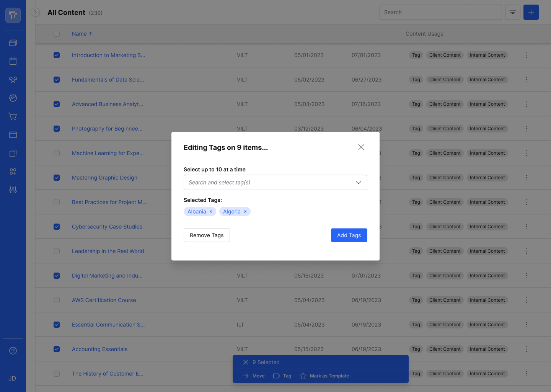The image size is (551, 392).
Task: Click Tag in the selection bar
Action: click(x=282, y=376)
